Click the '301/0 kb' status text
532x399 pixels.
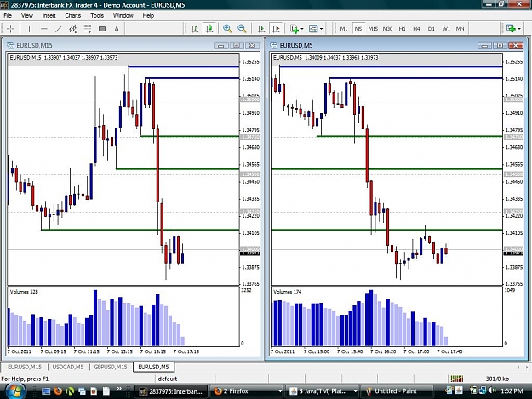(497, 379)
